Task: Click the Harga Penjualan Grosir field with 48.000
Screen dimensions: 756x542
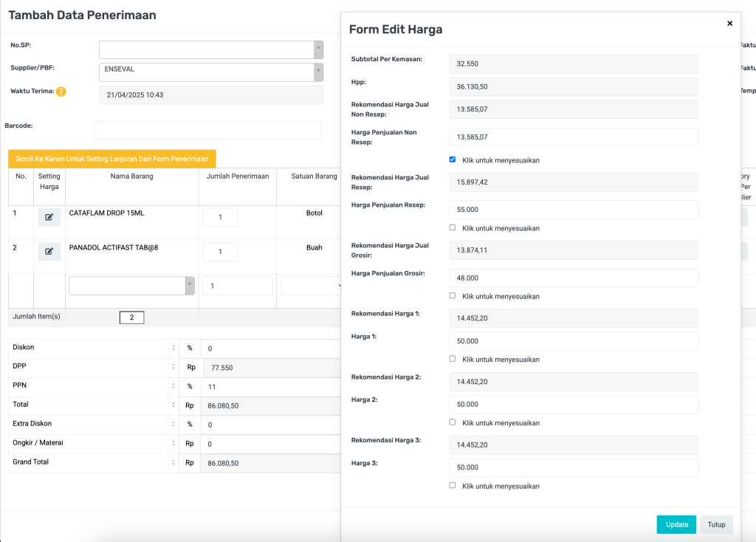Action: tap(573, 278)
